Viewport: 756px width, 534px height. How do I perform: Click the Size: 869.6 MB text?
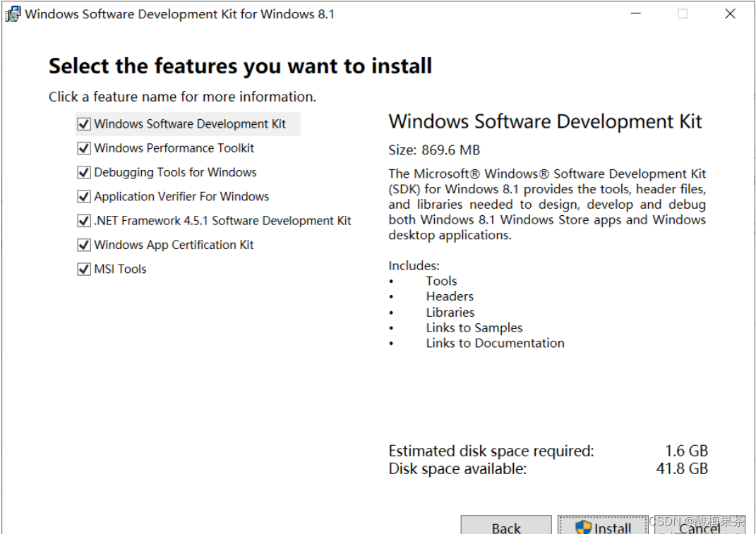coord(434,150)
